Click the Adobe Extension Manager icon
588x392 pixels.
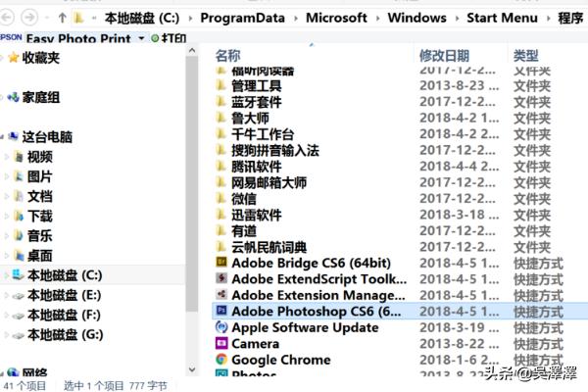pyautogui.click(x=221, y=295)
